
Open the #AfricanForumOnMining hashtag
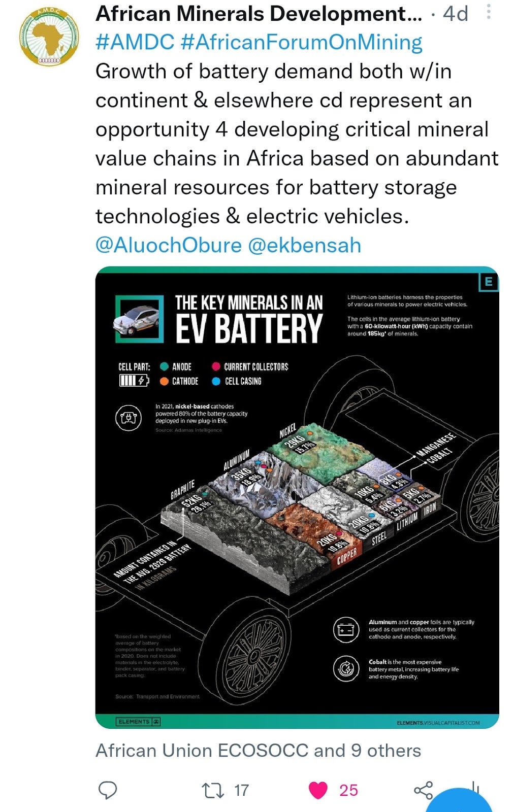302,42
